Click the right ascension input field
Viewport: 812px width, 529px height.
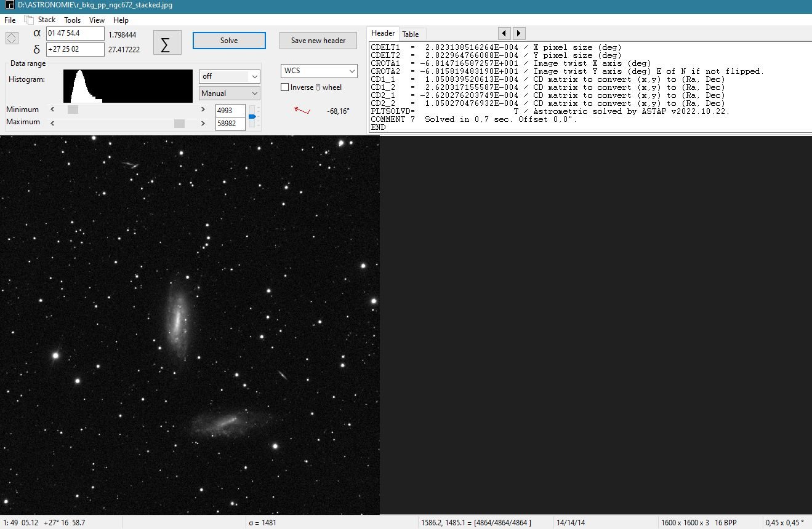point(75,33)
